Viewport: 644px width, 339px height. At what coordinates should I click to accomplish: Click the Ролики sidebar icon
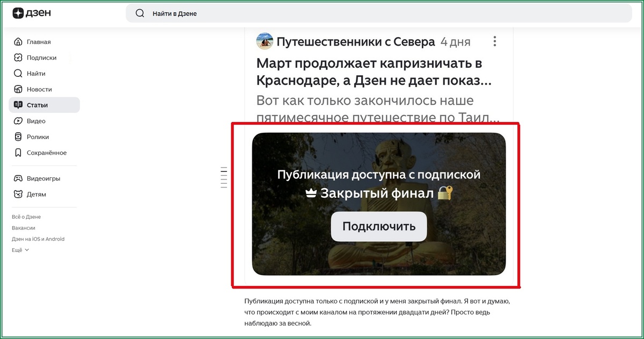point(18,136)
